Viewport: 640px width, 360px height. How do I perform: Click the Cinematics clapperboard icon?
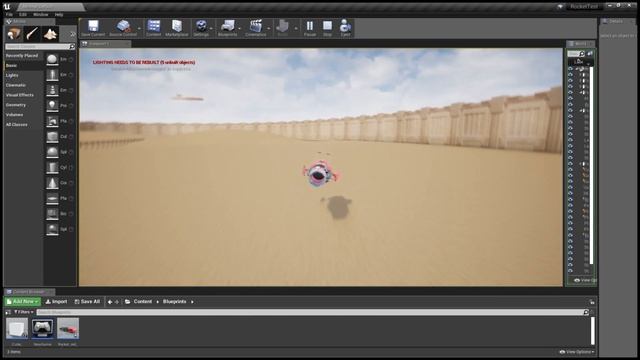[x=256, y=26]
